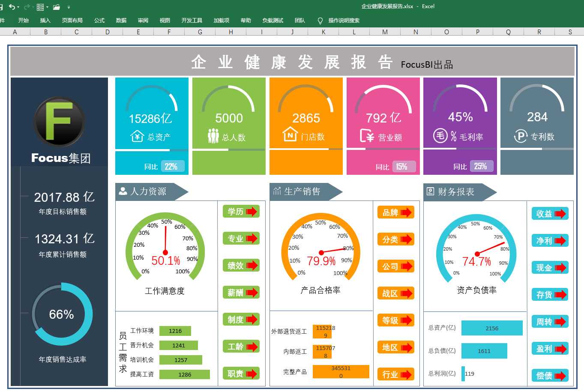The height and width of the screenshot is (392, 584).
Task: Open the 插入 ribbon tab
Action: pyautogui.click(x=45, y=20)
